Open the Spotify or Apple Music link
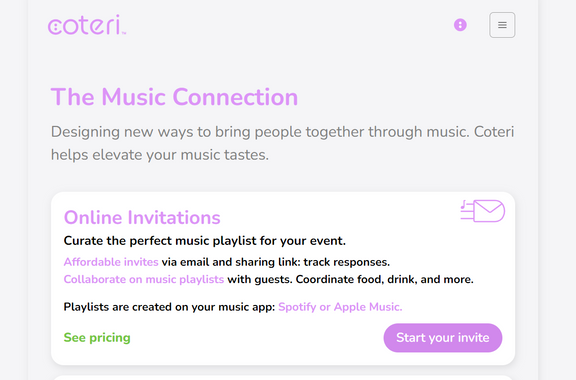The image size is (576, 380). tap(340, 307)
